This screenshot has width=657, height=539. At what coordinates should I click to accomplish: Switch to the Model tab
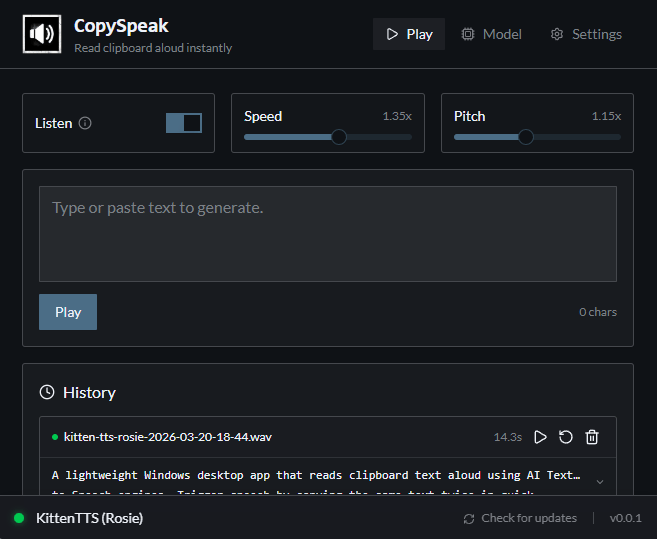tap(491, 34)
